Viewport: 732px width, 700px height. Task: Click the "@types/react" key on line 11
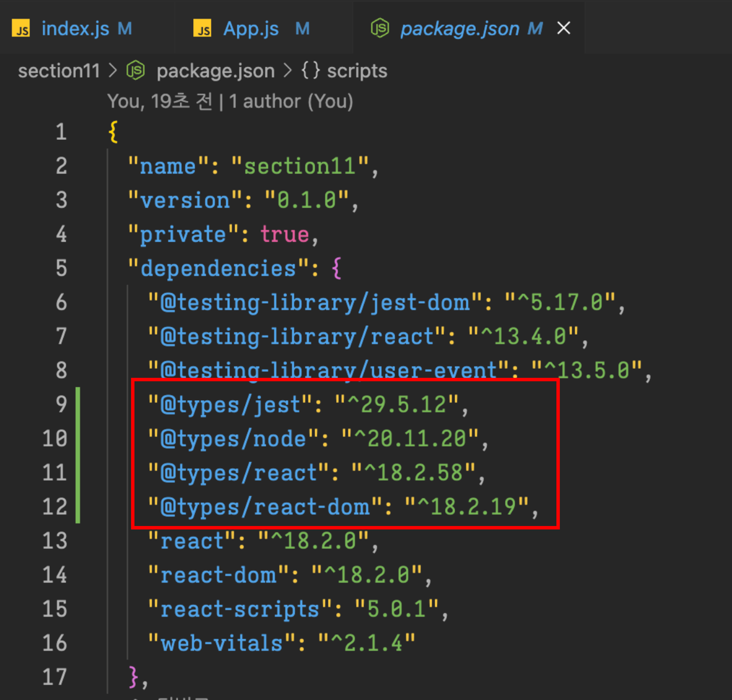(x=238, y=473)
